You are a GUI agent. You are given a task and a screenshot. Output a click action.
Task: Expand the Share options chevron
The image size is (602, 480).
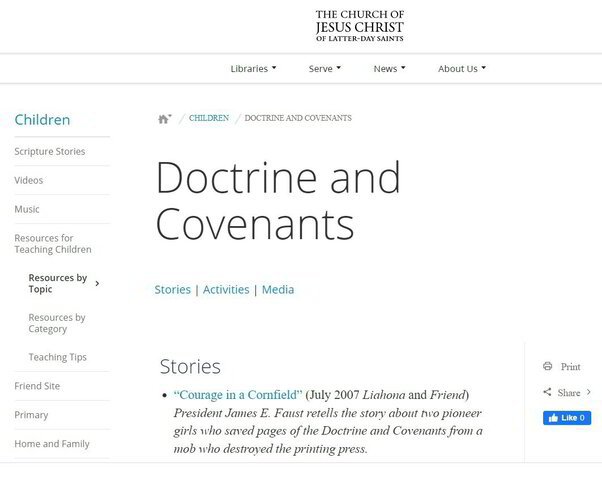point(589,392)
